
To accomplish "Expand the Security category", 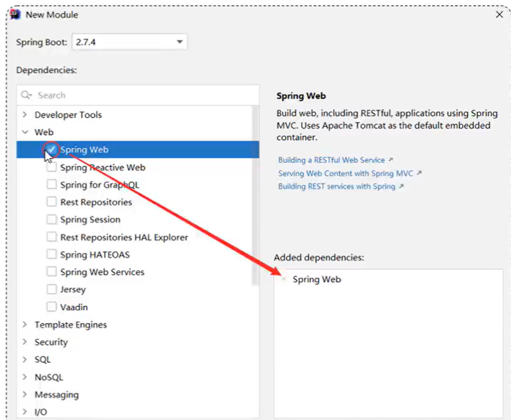I will pyautogui.click(x=25, y=342).
